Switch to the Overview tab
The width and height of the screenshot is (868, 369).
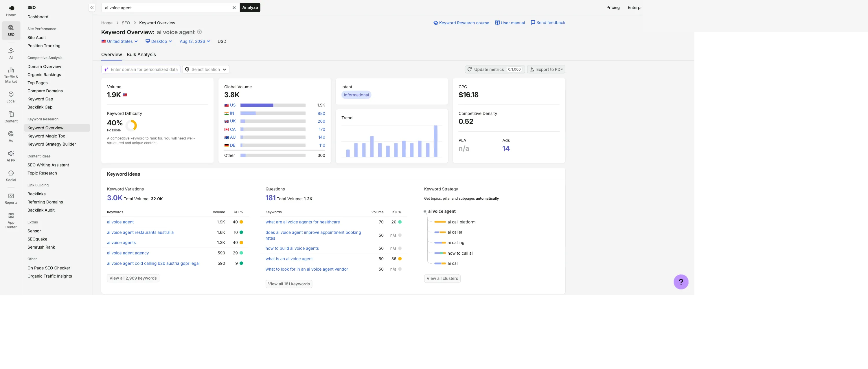point(111,55)
